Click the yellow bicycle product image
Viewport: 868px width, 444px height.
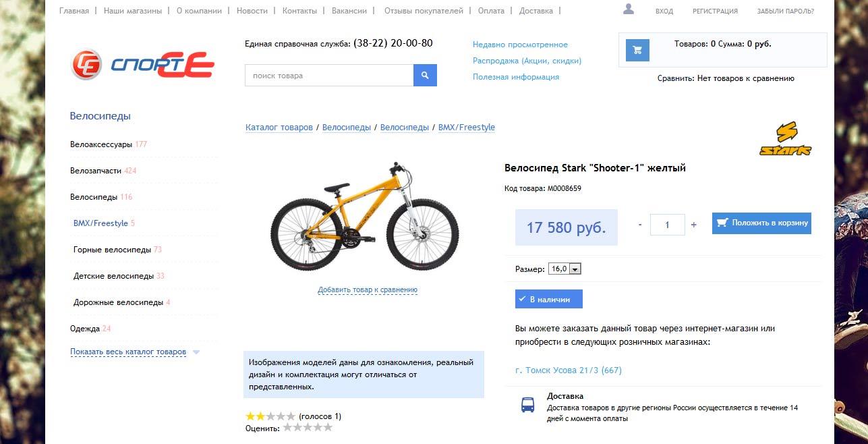point(364,216)
